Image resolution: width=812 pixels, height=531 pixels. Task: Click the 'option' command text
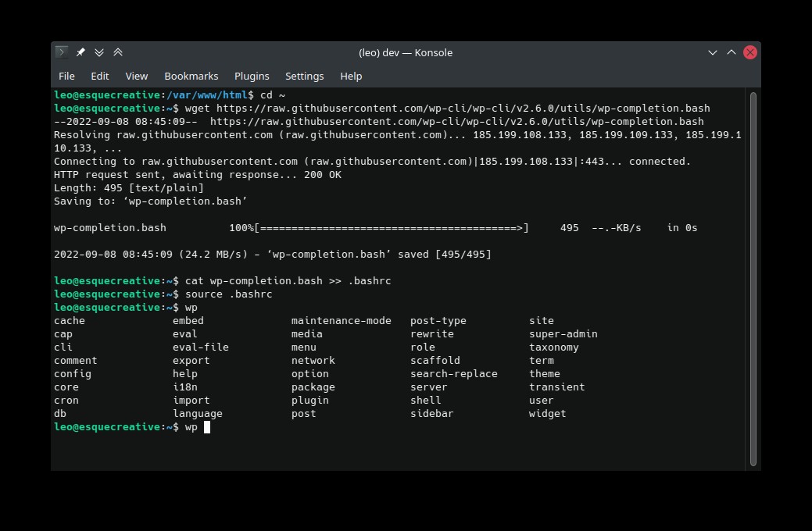click(309, 374)
